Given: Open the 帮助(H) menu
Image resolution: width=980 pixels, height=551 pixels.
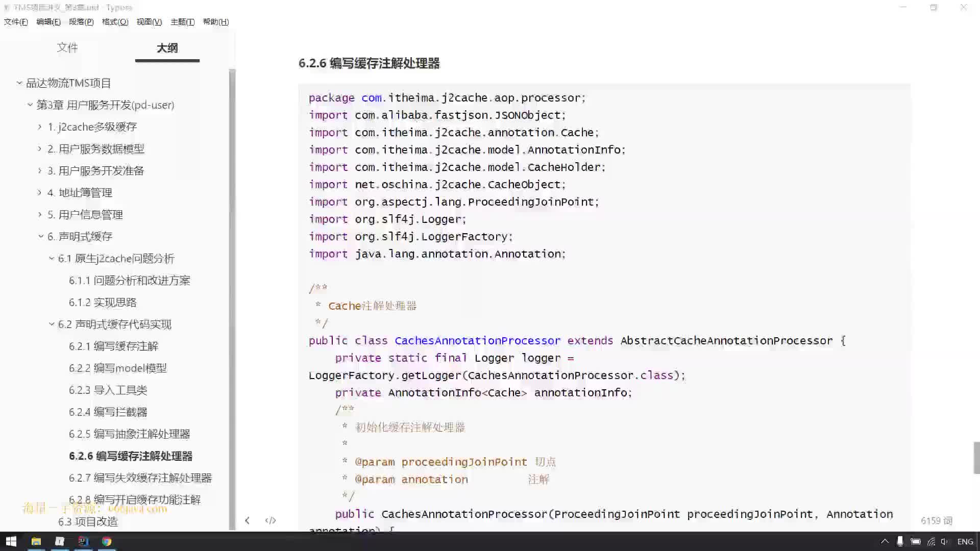Looking at the screenshot, I should pyautogui.click(x=216, y=22).
